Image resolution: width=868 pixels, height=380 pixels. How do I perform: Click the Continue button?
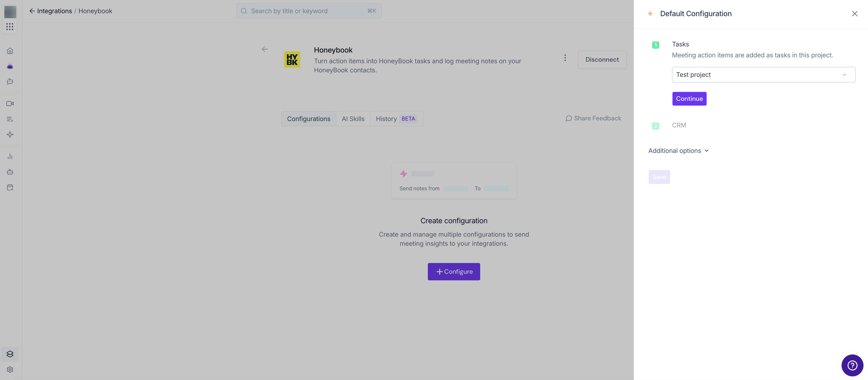click(x=689, y=99)
